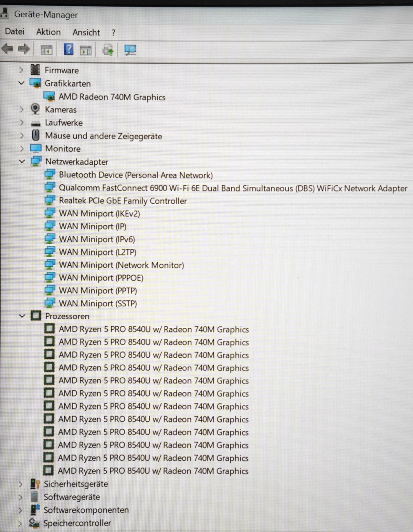Image resolution: width=413 pixels, height=532 pixels.
Task: Click the Prozessoren category icon
Action: point(36,316)
